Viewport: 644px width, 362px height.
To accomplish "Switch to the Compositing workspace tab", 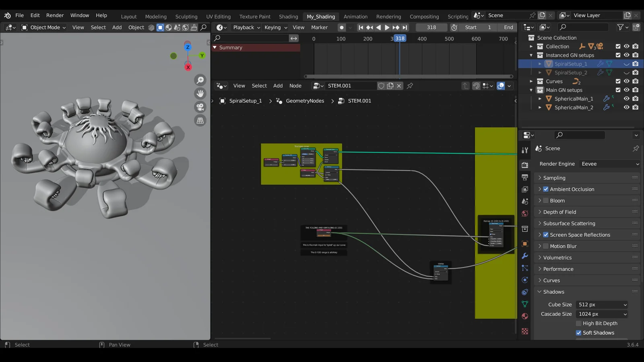I will click(424, 16).
